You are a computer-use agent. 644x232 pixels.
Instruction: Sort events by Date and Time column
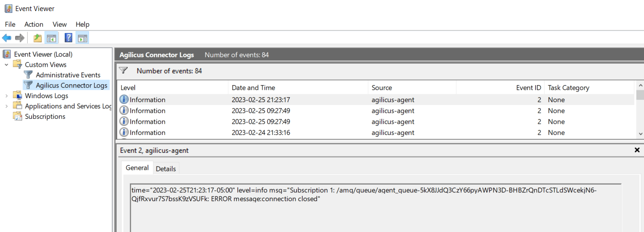click(x=253, y=87)
